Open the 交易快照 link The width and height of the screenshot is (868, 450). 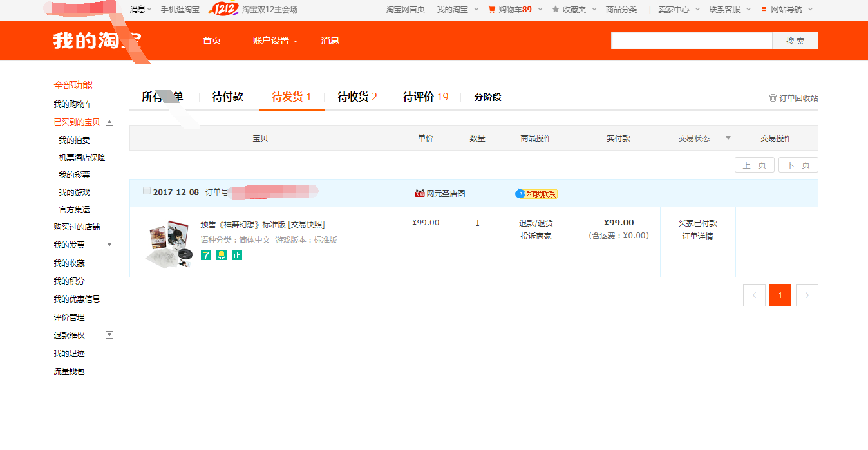(307, 225)
